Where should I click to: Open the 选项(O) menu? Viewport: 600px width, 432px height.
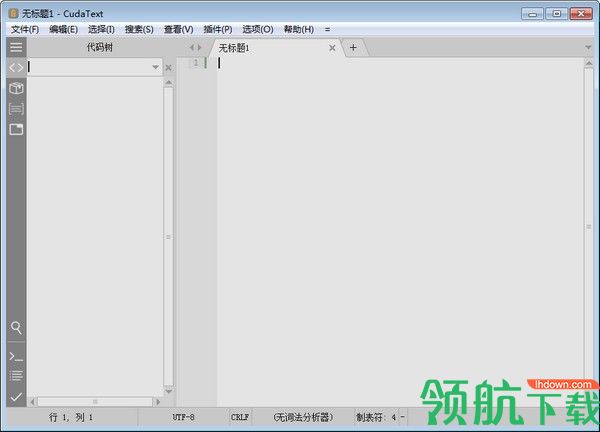click(258, 29)
